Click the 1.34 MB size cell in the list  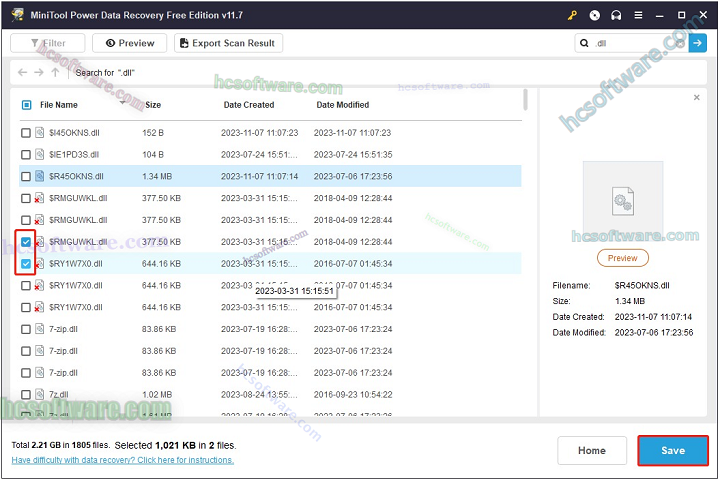[157, 177]
